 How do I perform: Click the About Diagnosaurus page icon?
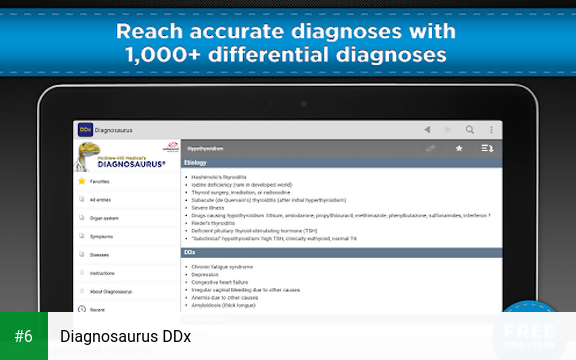(82, 291)
